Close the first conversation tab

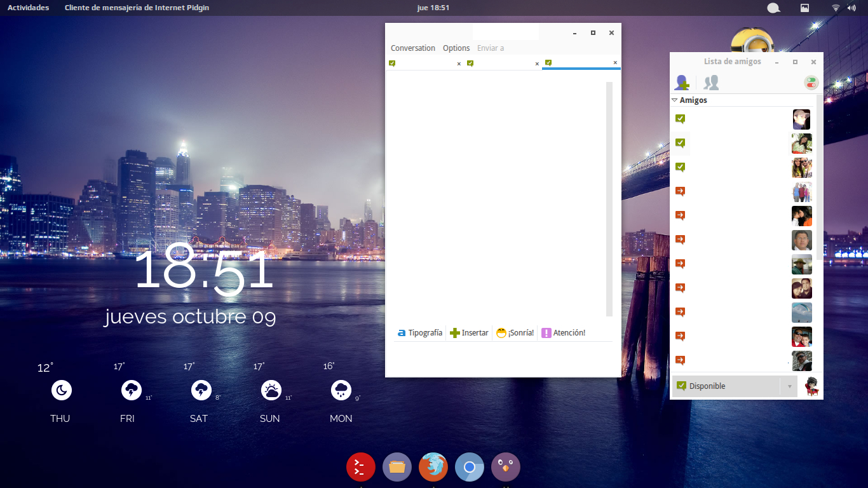459,64
